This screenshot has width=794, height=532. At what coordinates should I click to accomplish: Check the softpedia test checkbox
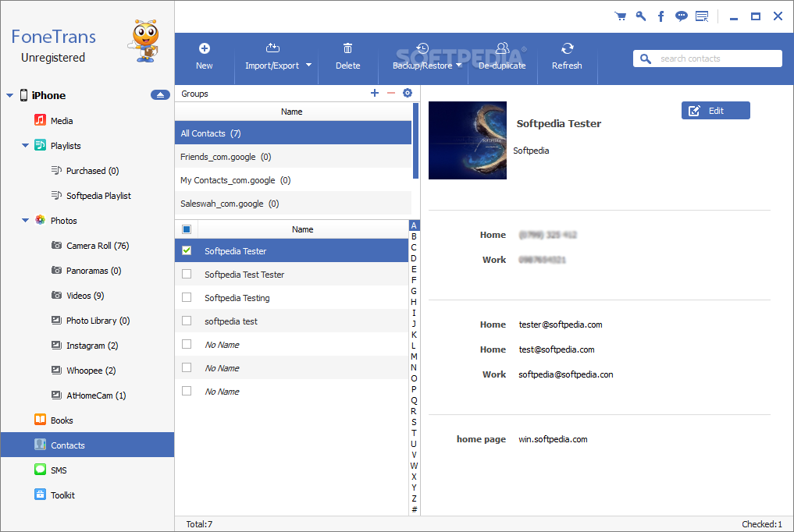(187, 321)
